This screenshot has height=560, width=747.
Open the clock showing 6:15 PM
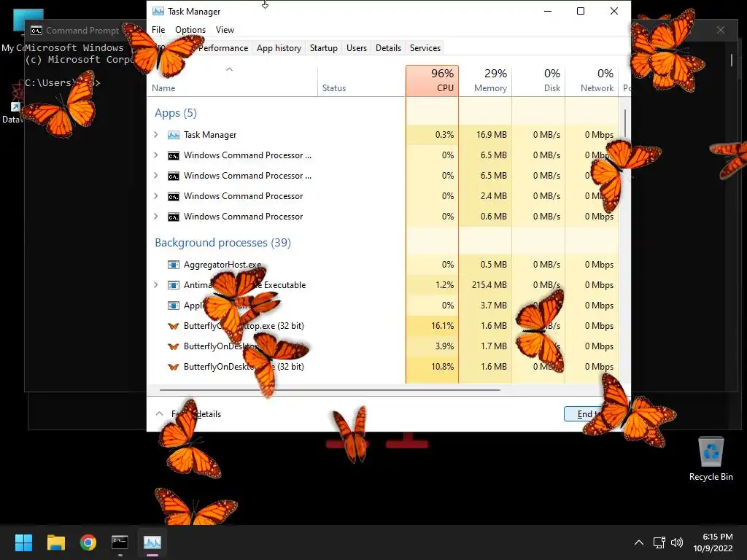(x=713, y=542)
